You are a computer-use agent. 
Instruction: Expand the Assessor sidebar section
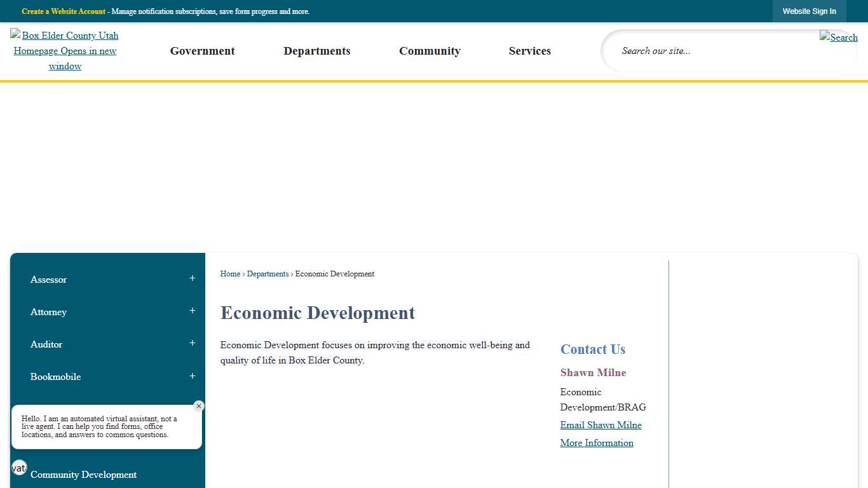[192, 278]
